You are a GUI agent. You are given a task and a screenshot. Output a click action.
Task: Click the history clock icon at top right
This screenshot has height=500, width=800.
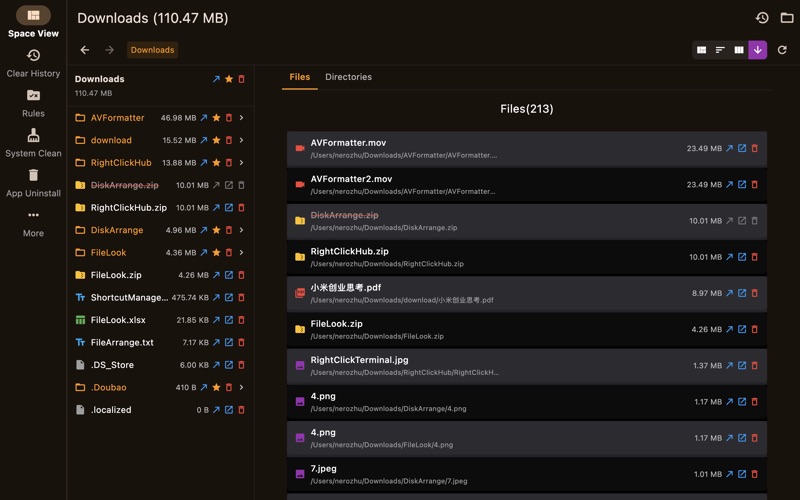coord(762,18)
